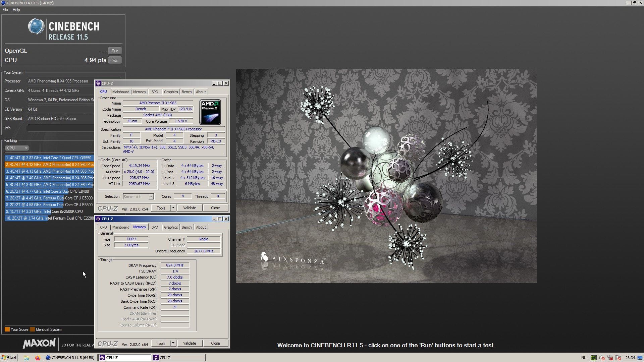Activate the first CPU-Z taskbar button
The width and height of the screenshot is (644, 362).
coord(125,358)
